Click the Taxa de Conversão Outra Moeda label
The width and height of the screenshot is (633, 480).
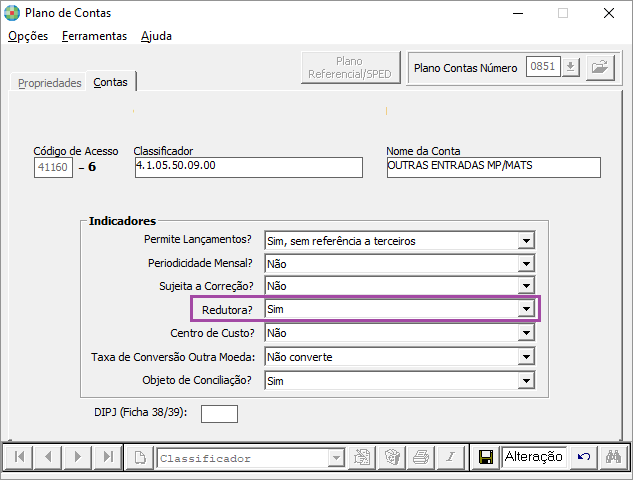[x=173, y=357]
